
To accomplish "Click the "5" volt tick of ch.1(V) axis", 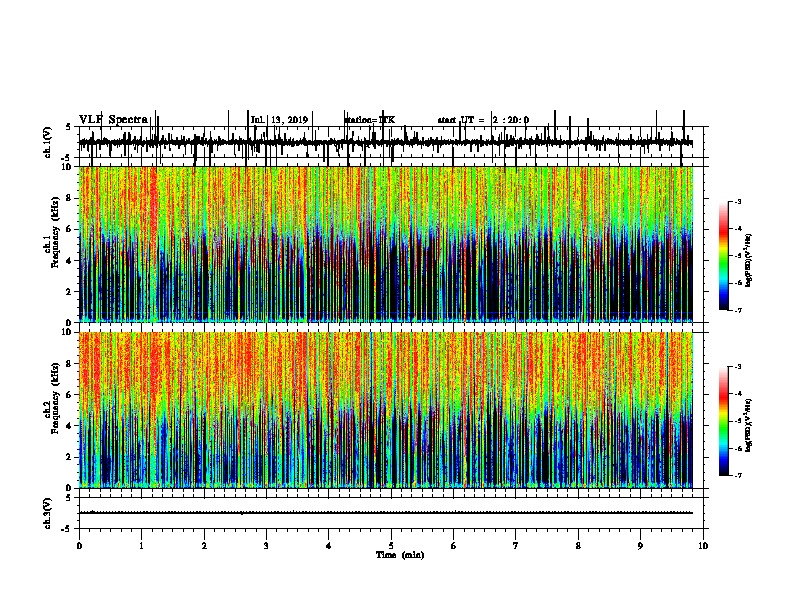I will tap(68, 127).
